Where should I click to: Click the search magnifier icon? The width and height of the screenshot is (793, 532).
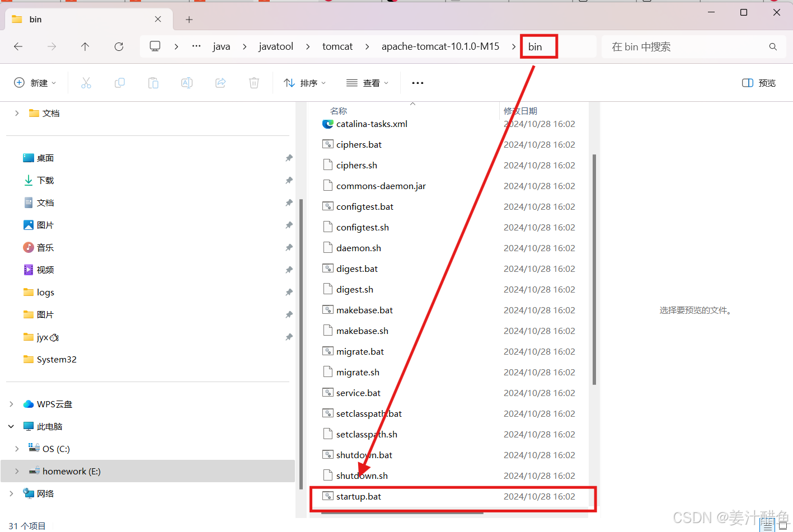click(773, 47)
